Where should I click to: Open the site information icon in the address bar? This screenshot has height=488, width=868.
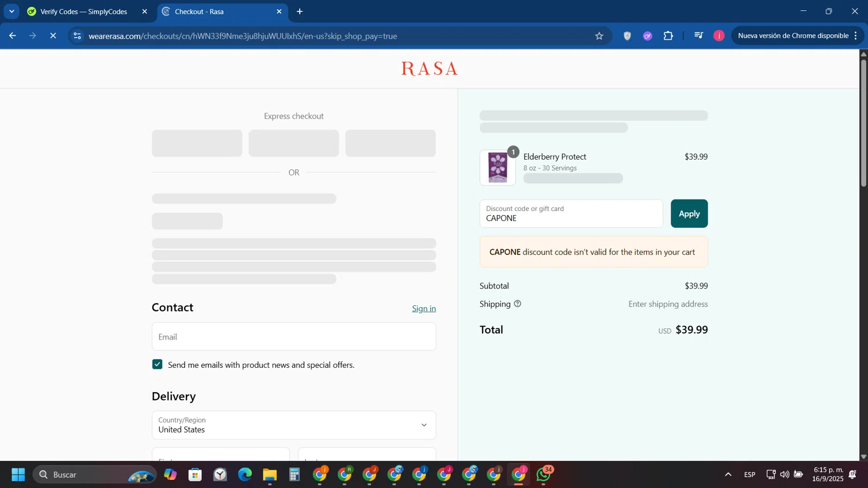pos(77,36)
